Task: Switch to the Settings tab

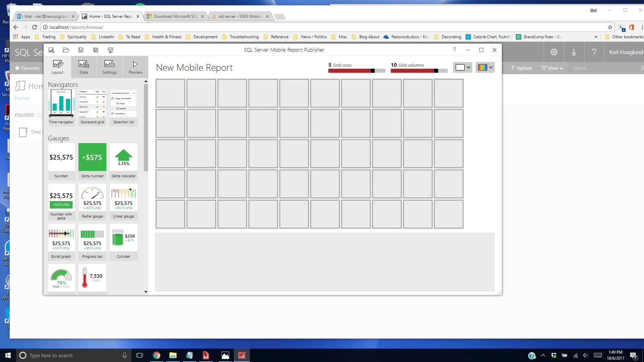Action: (x=110, y=67)
